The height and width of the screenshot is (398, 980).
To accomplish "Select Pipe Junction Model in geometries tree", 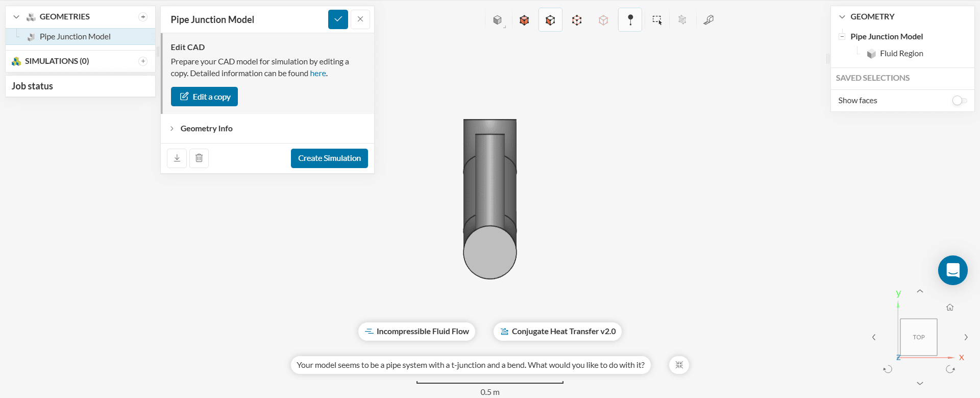I will [75, 37].
